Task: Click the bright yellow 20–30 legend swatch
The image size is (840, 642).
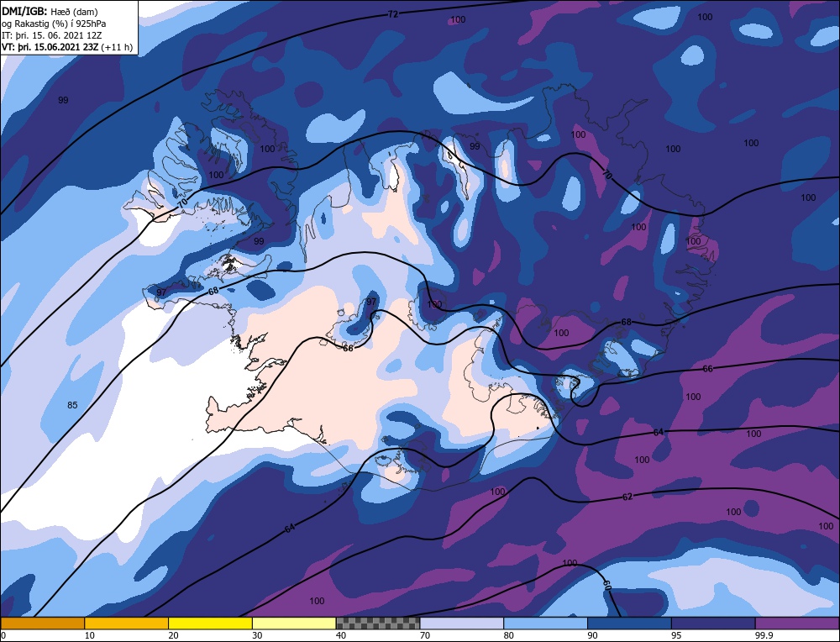Action: [x=210, y=623]
